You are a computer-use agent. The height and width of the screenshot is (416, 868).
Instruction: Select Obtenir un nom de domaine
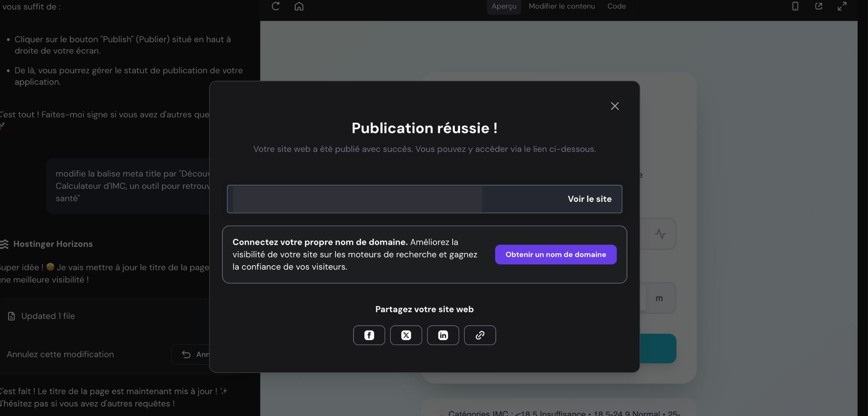[x=555, y=254]
